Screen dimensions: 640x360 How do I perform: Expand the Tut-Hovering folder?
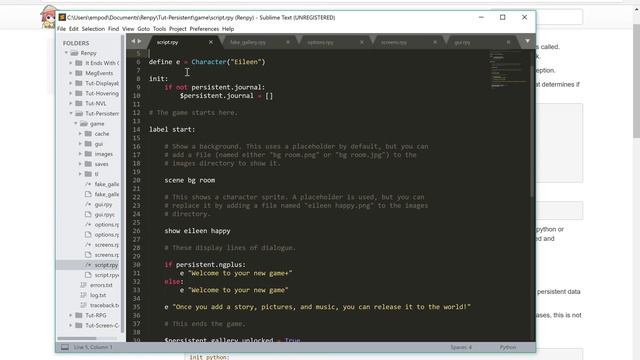[71, 93]
